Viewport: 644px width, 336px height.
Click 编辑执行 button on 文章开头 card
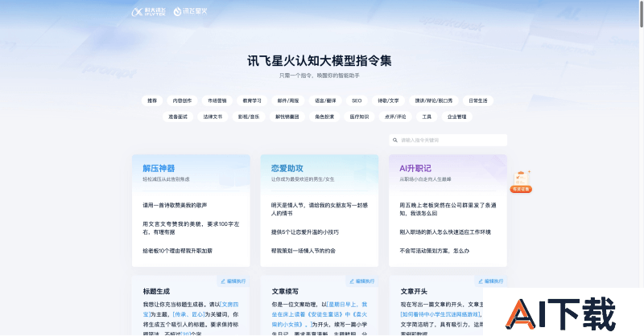491,281
